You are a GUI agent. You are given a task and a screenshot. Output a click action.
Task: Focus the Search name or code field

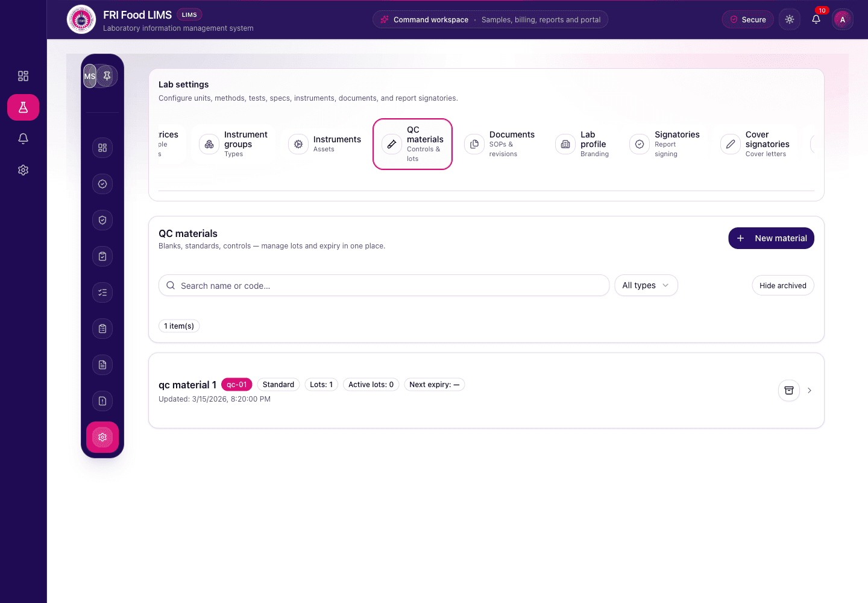pyautogui.click(x=384, y=285)
